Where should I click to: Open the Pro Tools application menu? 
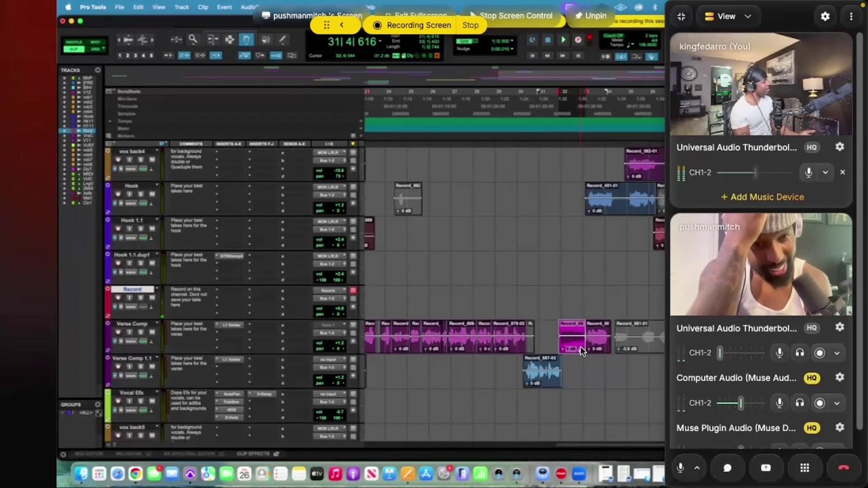93,7
